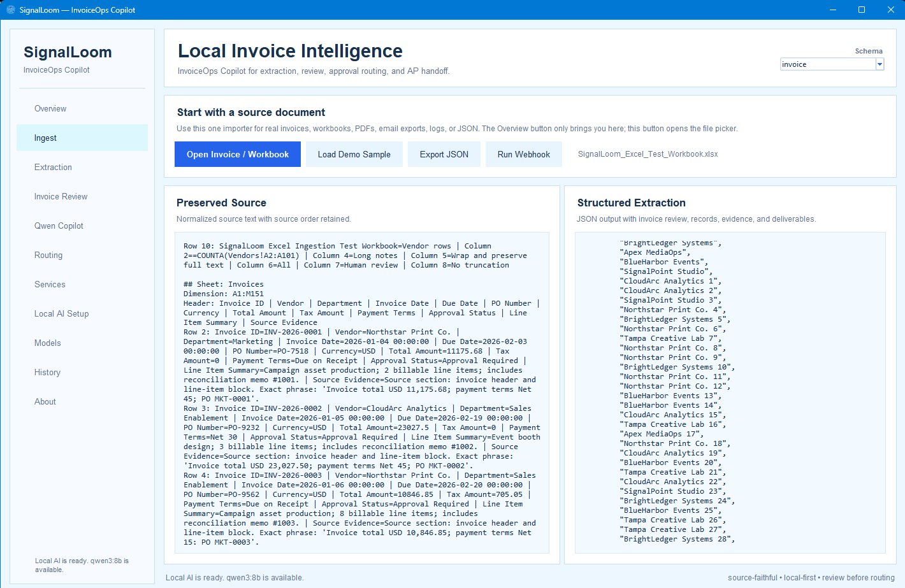The height and width of the screenshot is (588, 905).
Task: Click inside the Preserved Source text area
Action: pyautogui.click(x=362, y=393)
